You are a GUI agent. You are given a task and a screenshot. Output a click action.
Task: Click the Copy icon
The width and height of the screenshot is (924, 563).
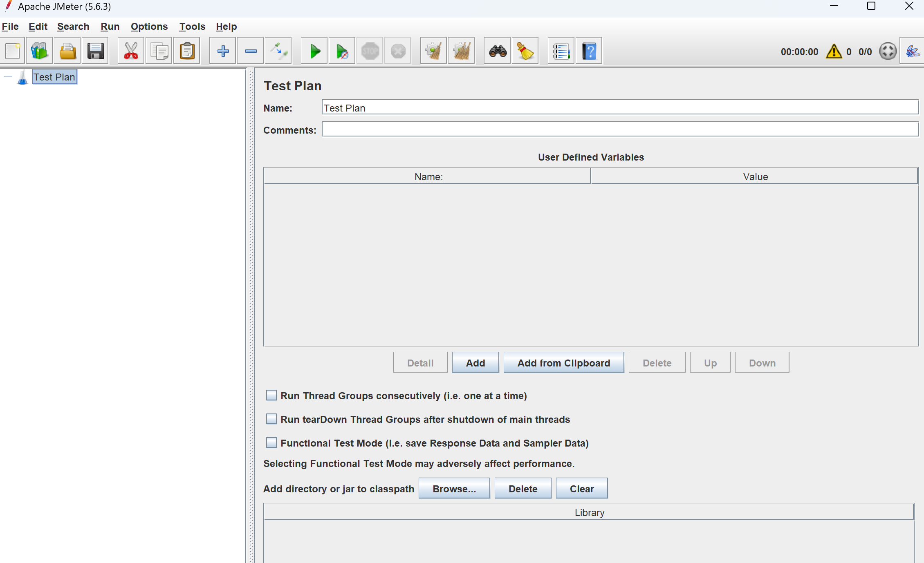point(159,51)
